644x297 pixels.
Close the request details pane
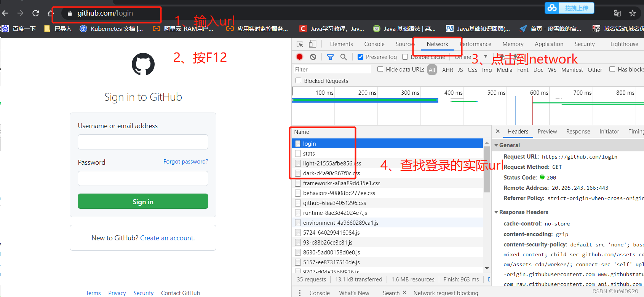498,131
